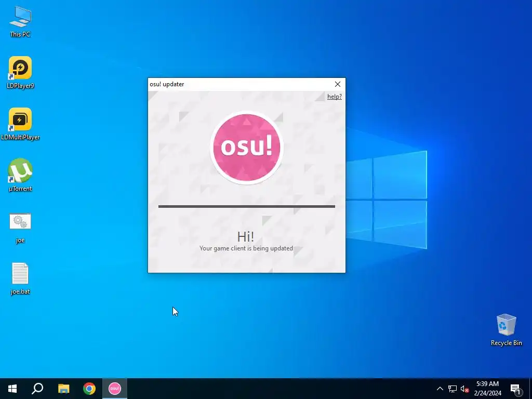Image resolution: width=532 pixels, height=399 pixels.
Task: Open the network status tray icon
Action: pyautogui.click(x=453, y=389)
